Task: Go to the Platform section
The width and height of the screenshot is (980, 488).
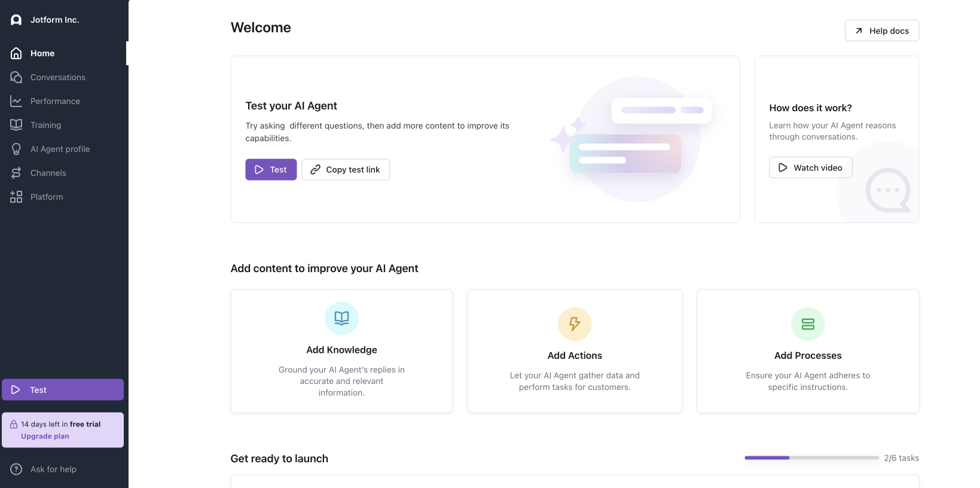Action: point(47,197)
